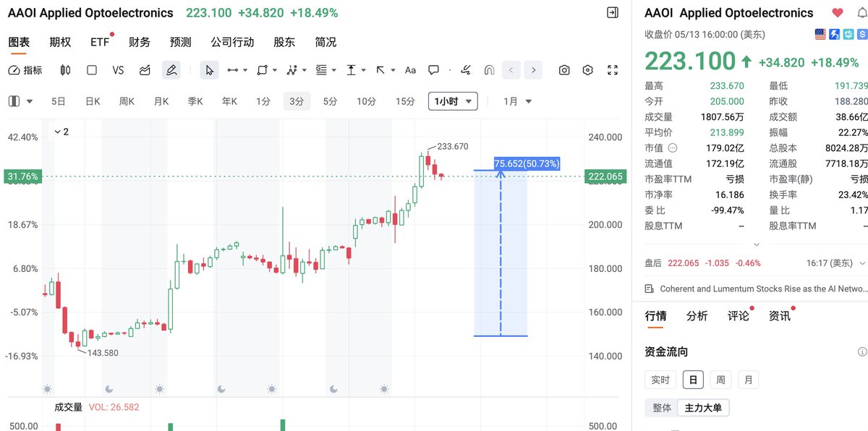868x431 pixels.
Task: Switch chart period to 3分
Action: point(297,101)
